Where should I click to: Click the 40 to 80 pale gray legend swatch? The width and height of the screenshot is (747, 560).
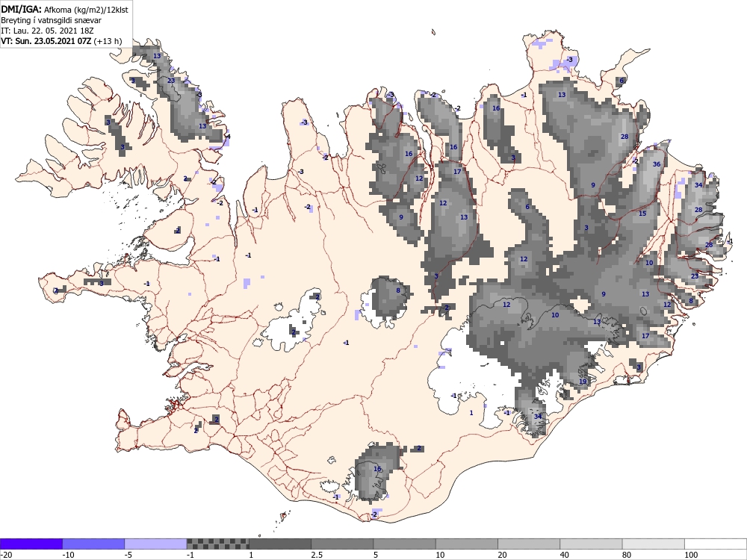(591, 544)
